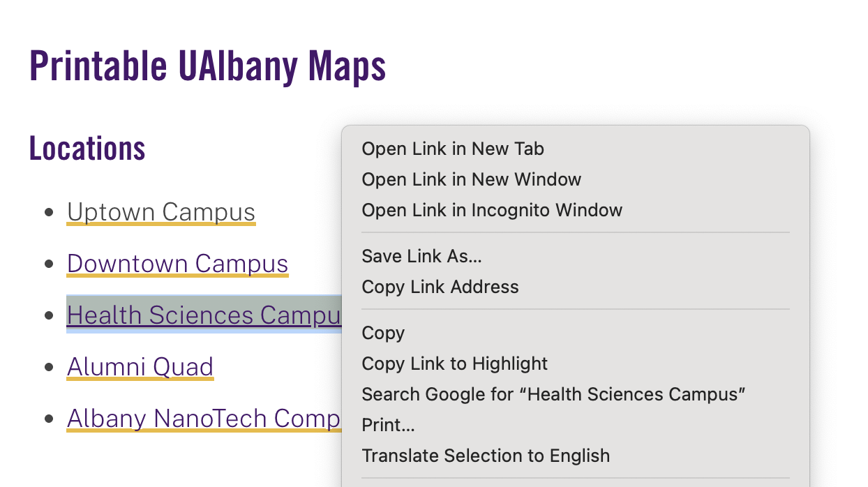Click Save Link As menu entry
The image size is (868, 487).
[421, 256]
